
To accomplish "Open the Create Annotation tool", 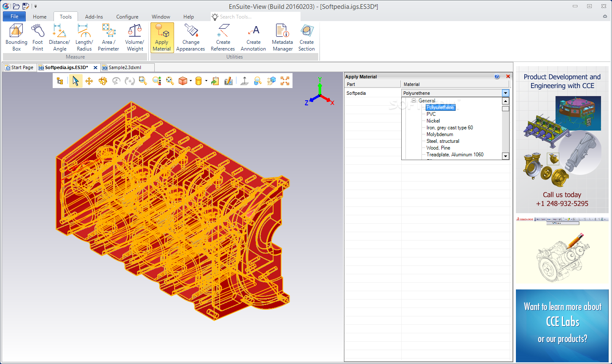I will pyautogui.click(x=253, y=37).
